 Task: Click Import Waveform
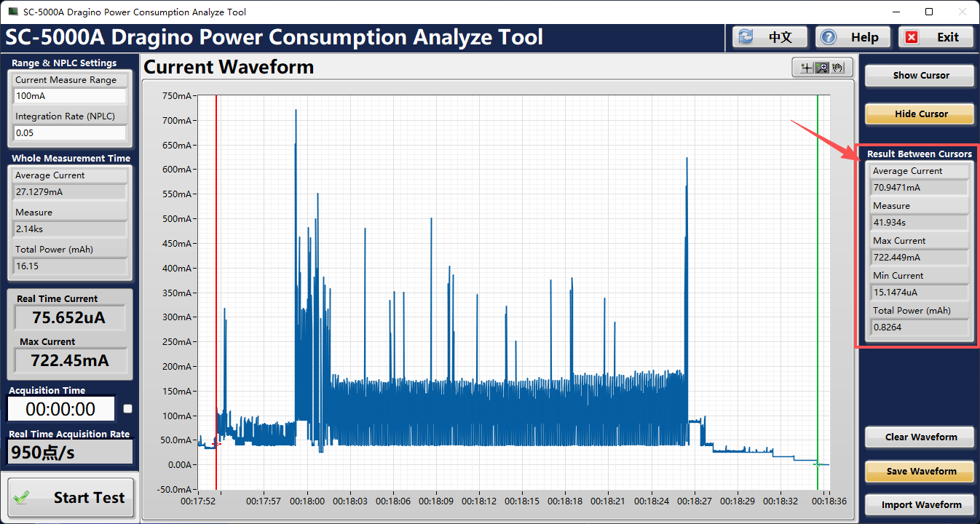pyautogui.click(x=919, y=504)
